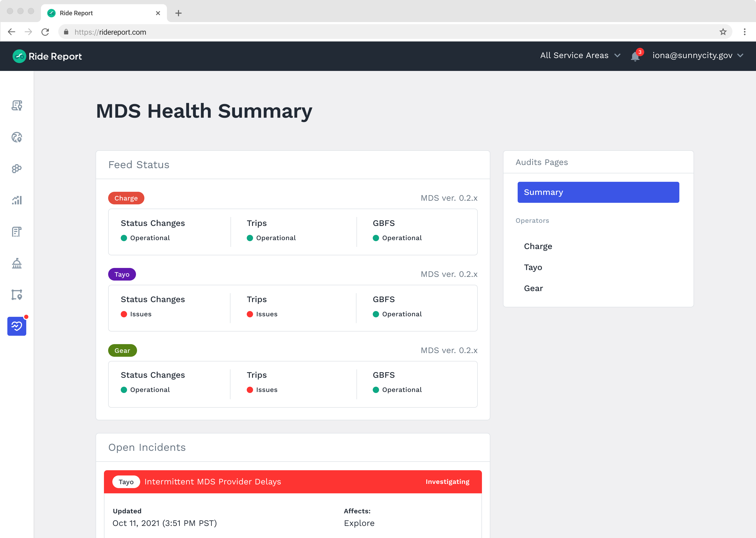Click the Explore affected value

(x=359, y=523)
